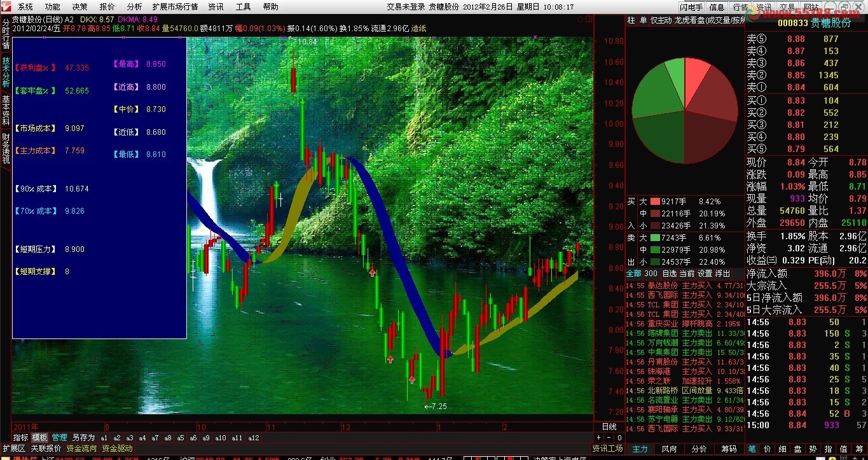Click the 指标 indicator button
This screenshot has height=460, width=868.
pos(20,438)
